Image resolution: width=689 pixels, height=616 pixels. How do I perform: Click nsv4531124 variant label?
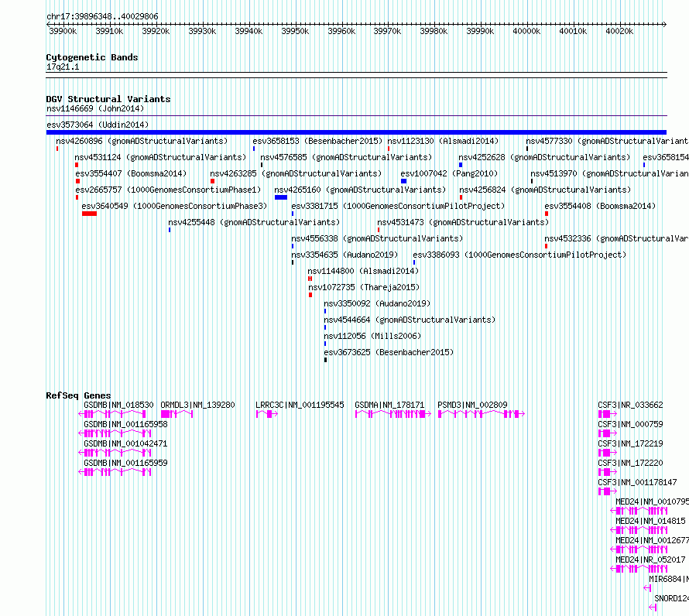160,157
